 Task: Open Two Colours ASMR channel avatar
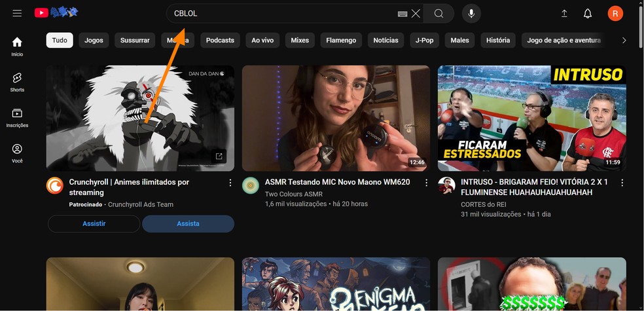point(251,185)
